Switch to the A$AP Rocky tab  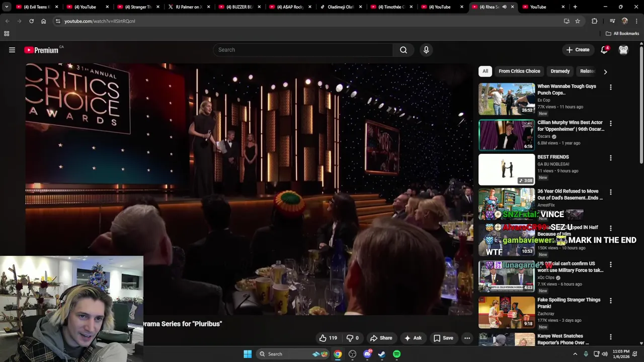click(x=289, y=7)
